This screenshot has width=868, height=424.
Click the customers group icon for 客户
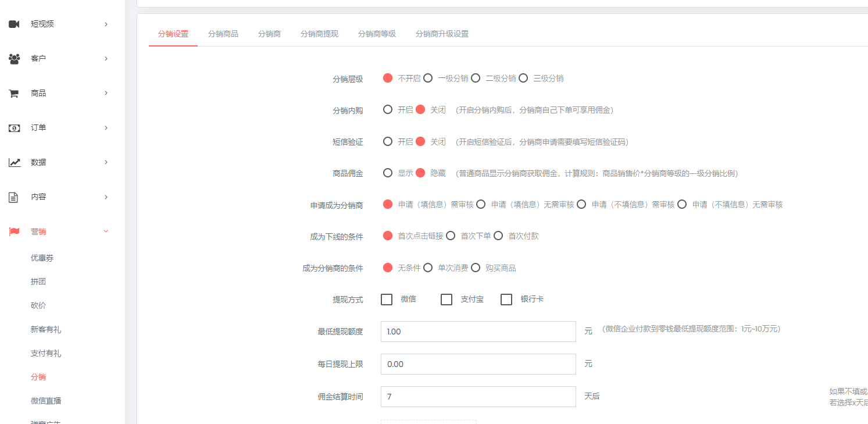coord(14,59)
